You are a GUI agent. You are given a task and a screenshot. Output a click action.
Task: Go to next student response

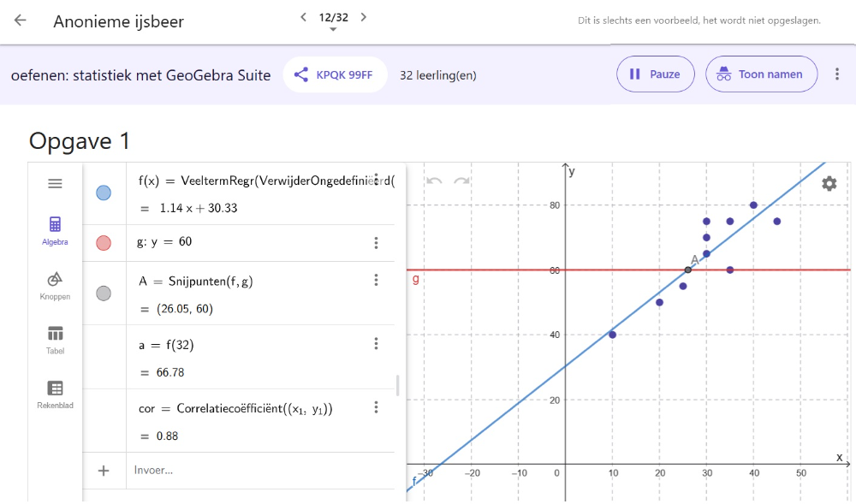coord(364,17)
